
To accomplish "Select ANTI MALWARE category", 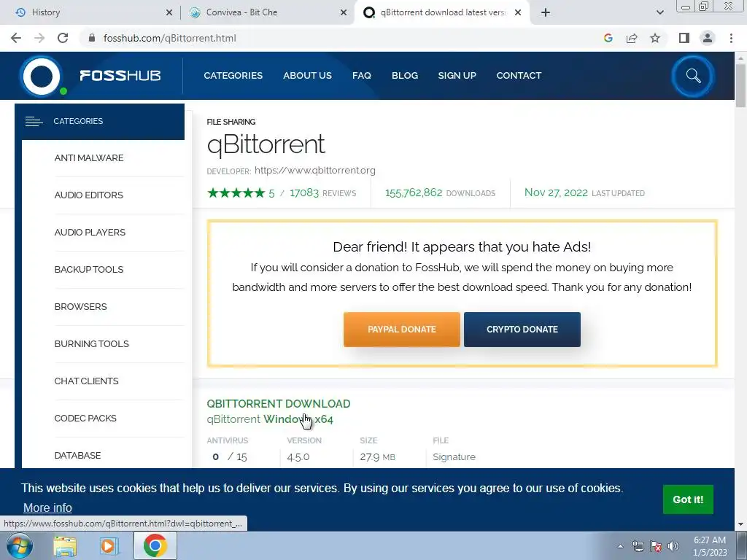I will [x=88, y=158].
